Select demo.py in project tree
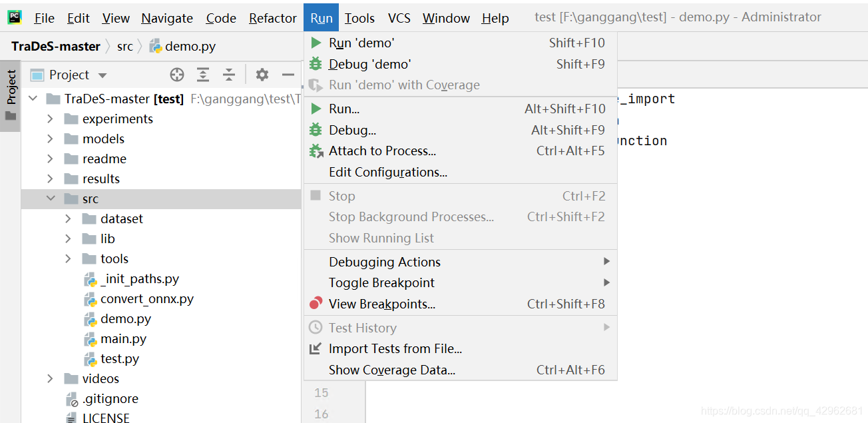This screenshot has width=868, height=423. [126, 319]
